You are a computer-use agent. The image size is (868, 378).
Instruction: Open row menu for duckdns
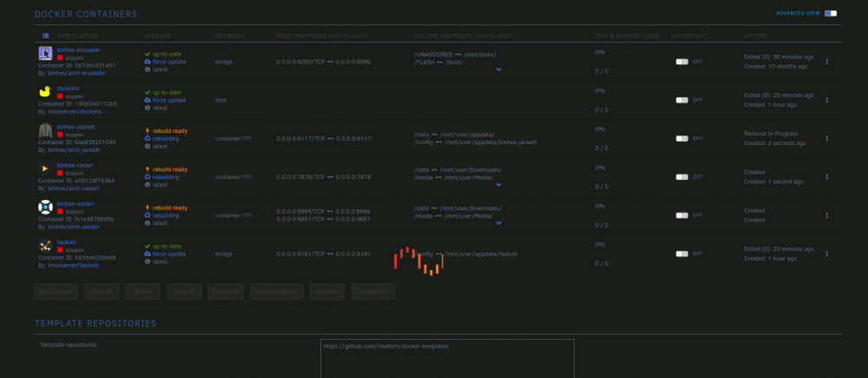point(827,100)
